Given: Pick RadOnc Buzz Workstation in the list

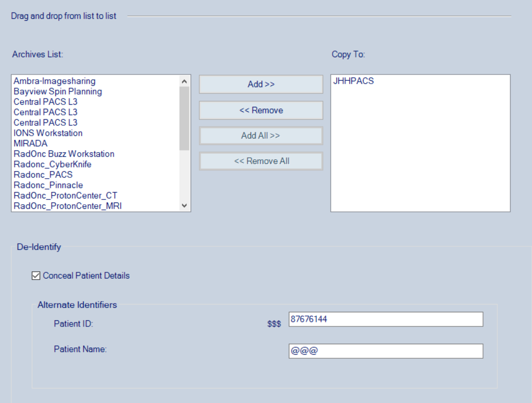Looking at the screenshot, I should click(64, 154).
